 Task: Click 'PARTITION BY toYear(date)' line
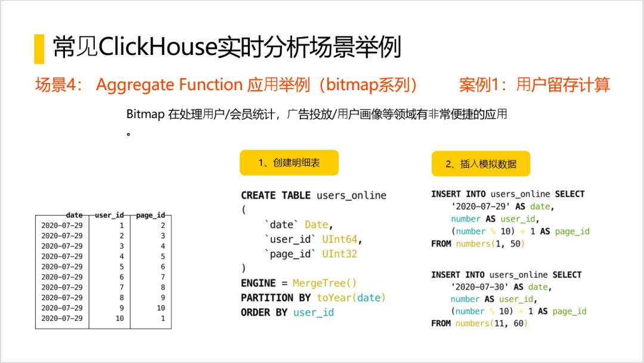pyautogui.click(x=313, y=298)
